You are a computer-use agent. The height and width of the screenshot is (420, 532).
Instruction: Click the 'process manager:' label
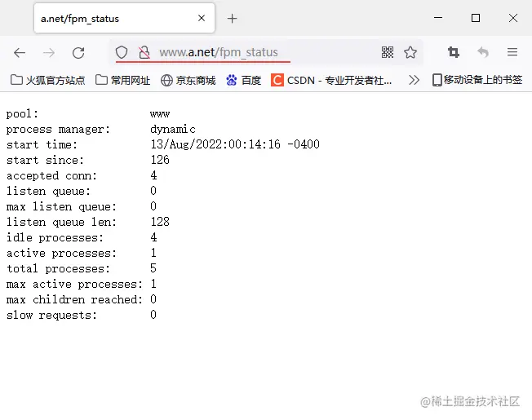pyautogui.click(x=59, y=130)
